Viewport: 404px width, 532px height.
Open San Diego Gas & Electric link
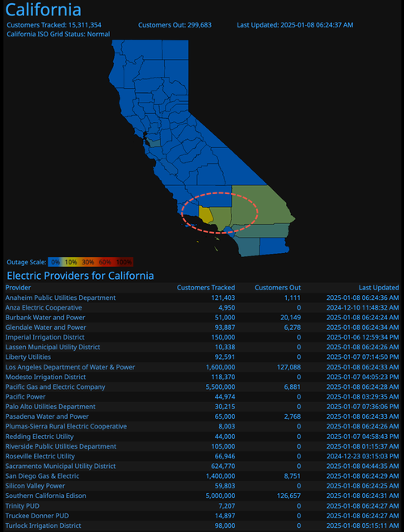tap(42, 476)
